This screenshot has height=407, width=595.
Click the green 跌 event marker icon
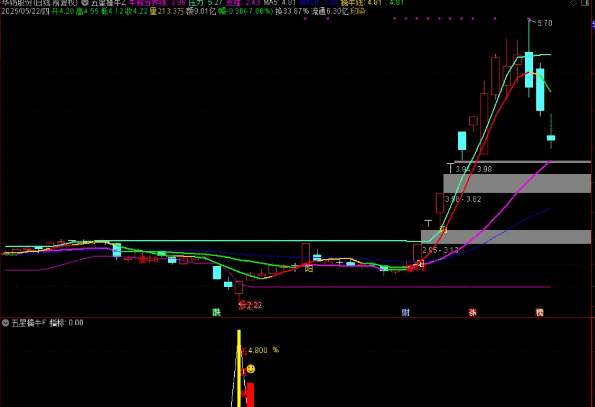[x=216, y=313]
